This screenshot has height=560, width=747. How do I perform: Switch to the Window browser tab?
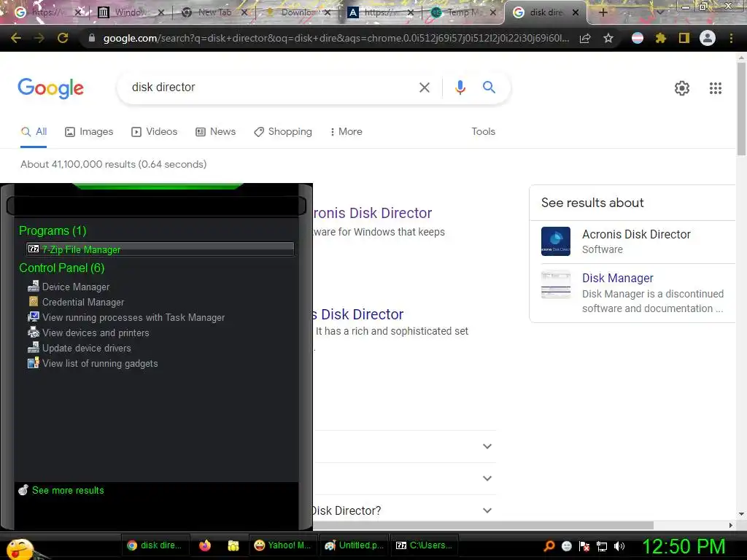point(131,12)
